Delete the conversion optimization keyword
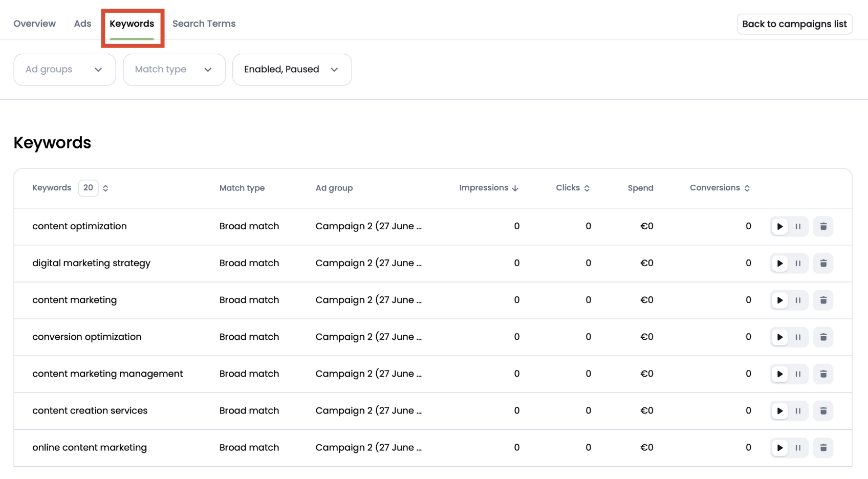 [823, 337]
